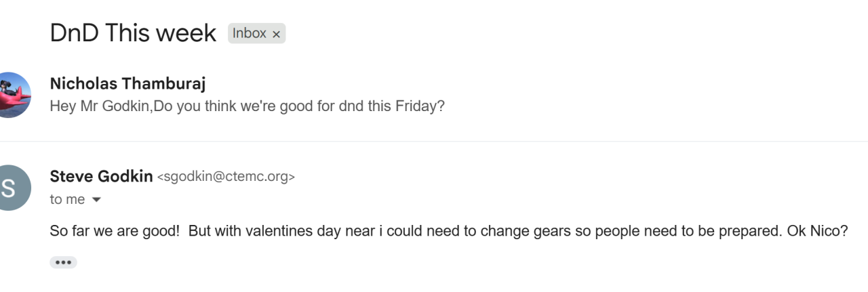Click the Inbox label chip

coord(256,33)
